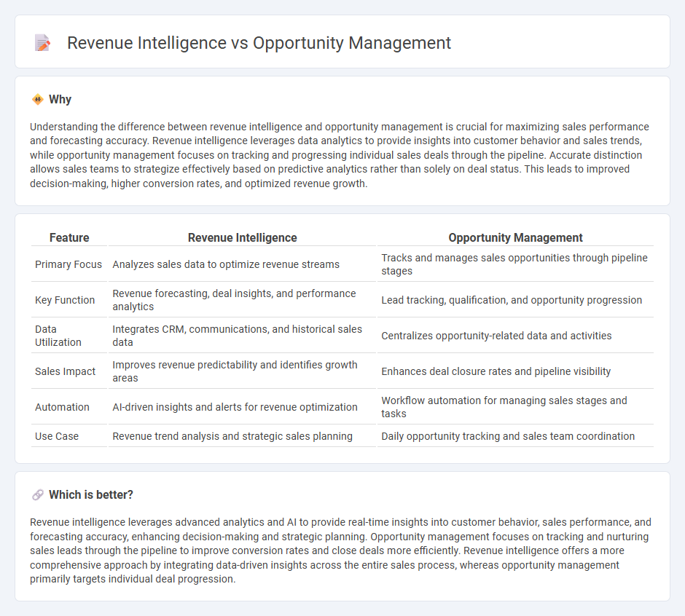Click the pencil document icon beside the title
The width and height of the screenshot is (685, 616).
point(42,43)
